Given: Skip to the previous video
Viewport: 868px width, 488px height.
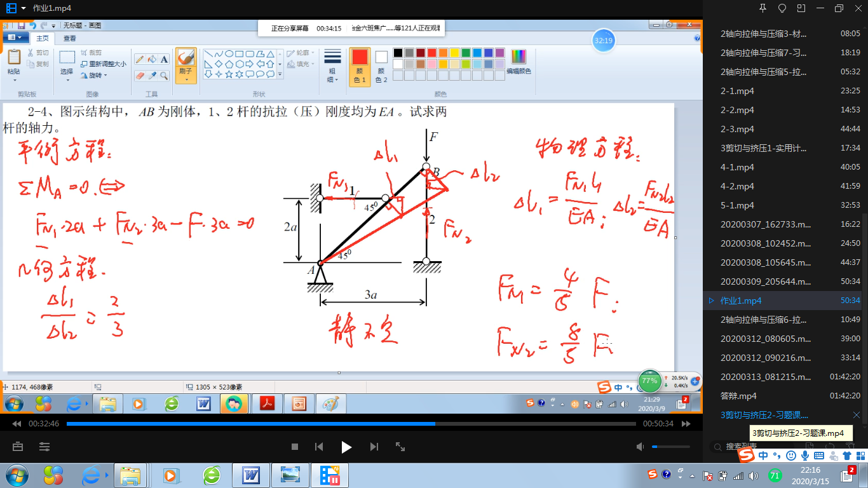Looking at the screenshot, I should [319, 447].
